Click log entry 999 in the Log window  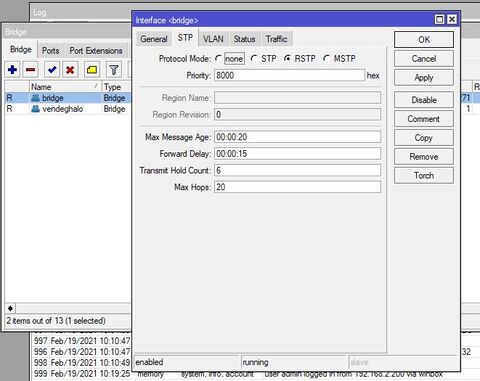[82, 373]
